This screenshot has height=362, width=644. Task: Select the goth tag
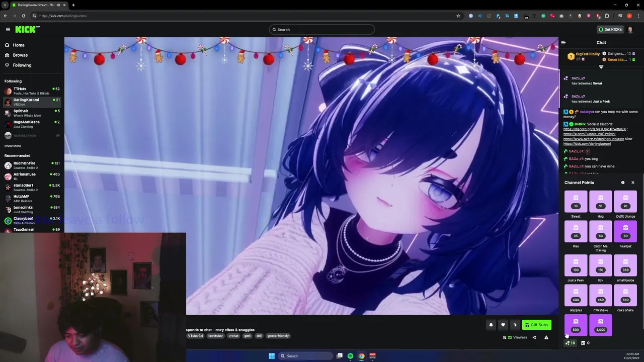[x=247, y=336]
